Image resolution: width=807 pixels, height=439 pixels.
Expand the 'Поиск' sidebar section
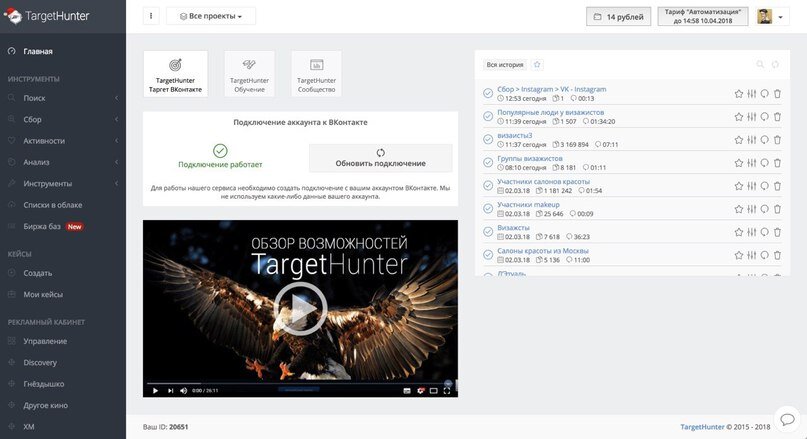tap(63, 98)
